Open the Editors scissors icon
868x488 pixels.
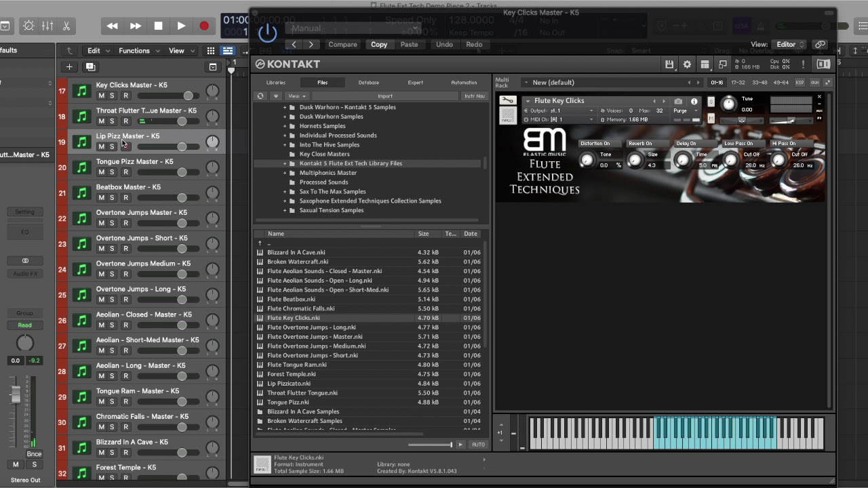tap(66, 26)
